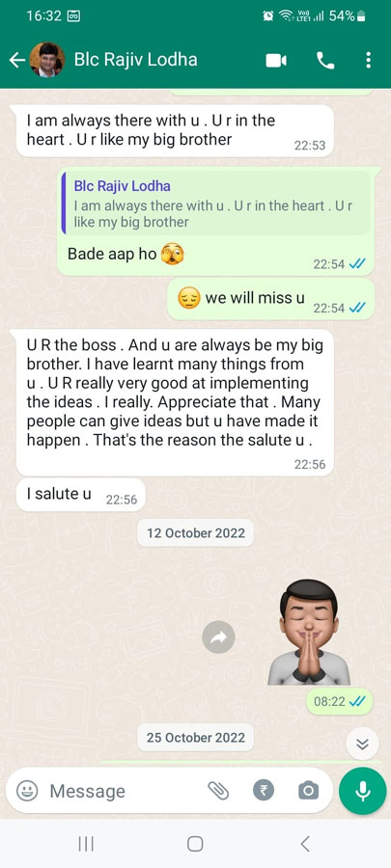Select the "I salute u" message bubble
The width and height of the screenshot is (391, 868).
click(x=81, y=495)
